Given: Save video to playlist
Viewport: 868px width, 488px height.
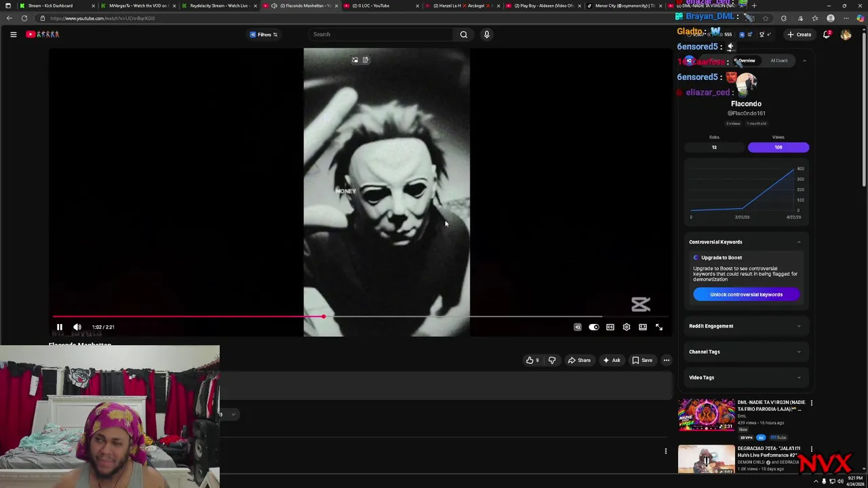Looking at the screenshot, I should coord(642,361).
